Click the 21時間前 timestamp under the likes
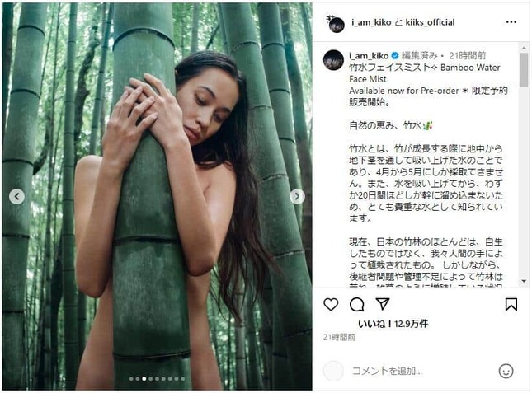 click(339, 337)
